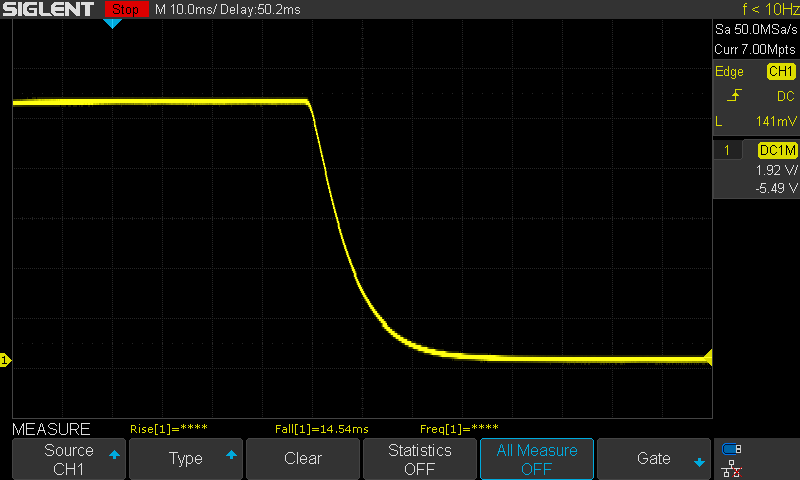Viewport: 800px width, 480px height.
Task: Click the Fall[1]=14.54ms measurement readout
Action: click(321, 429)
